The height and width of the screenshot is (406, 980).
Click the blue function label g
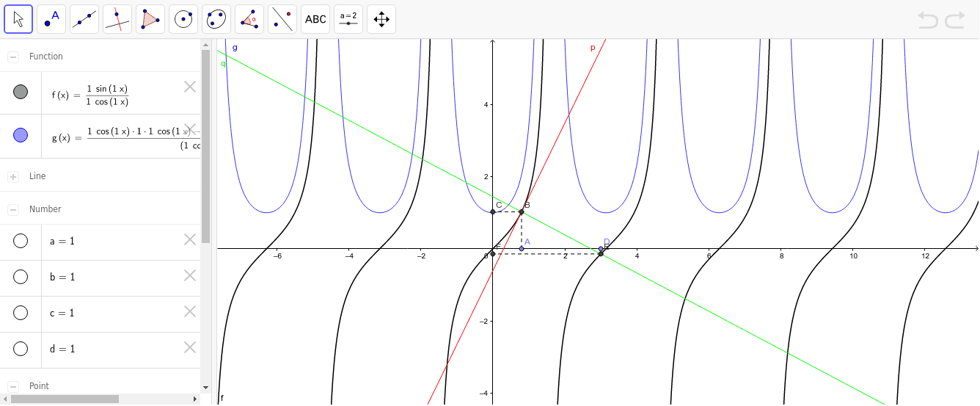tap(235, 48)
